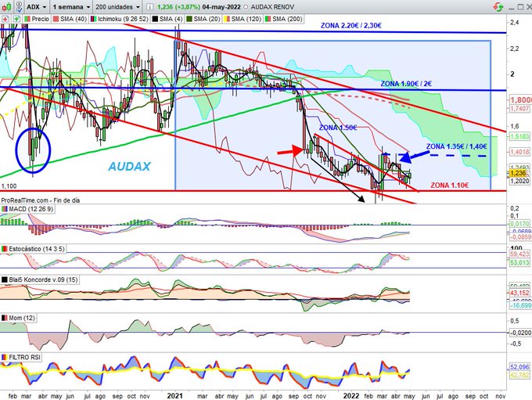Click the ZONA 2.20€ / 2,30€ annotation
532x400 pixels.
pyautogui.click(x=350, y=26)
